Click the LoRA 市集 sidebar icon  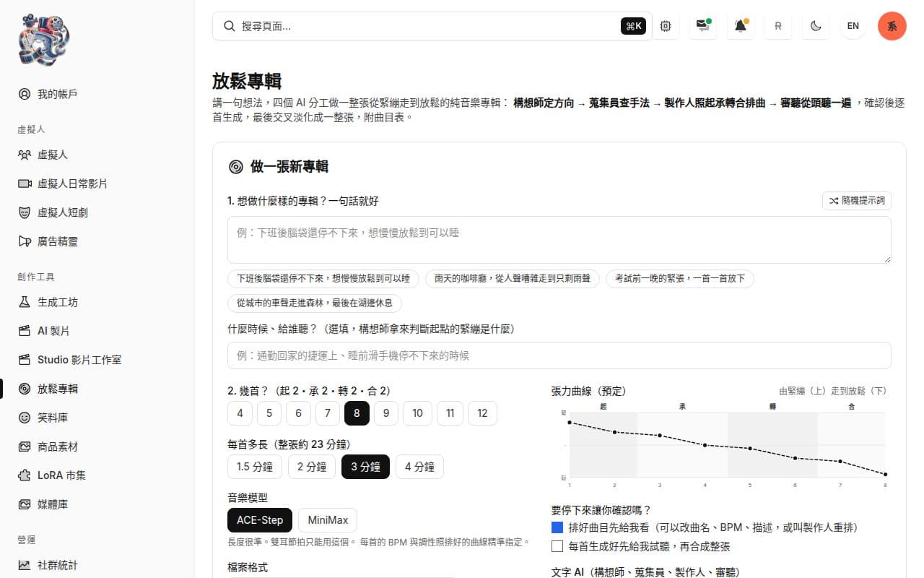25,475
